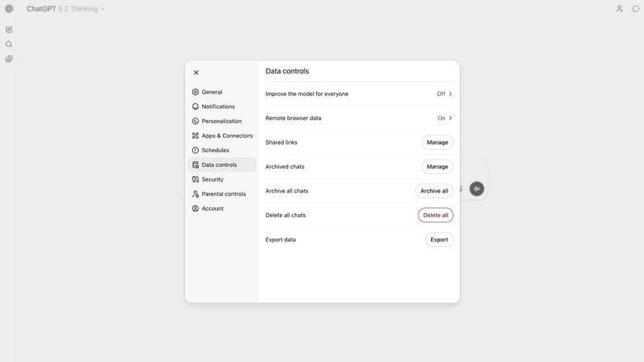Click the Archive all button

point(434,191)
